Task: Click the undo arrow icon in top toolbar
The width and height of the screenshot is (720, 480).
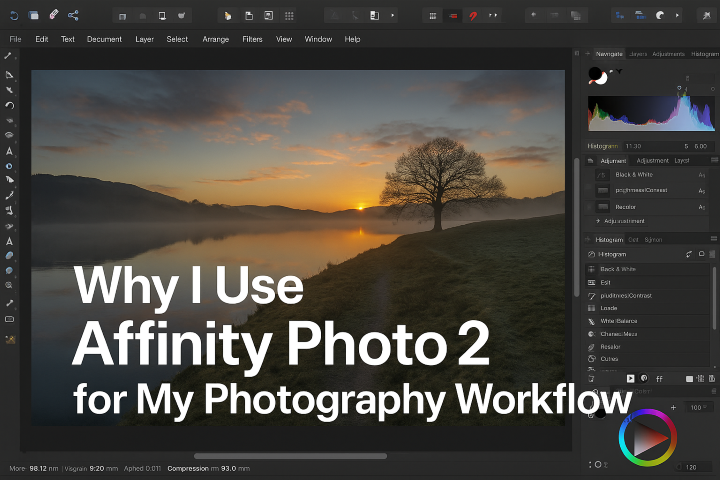Action: pyautogui.click(x=14, y=15)
